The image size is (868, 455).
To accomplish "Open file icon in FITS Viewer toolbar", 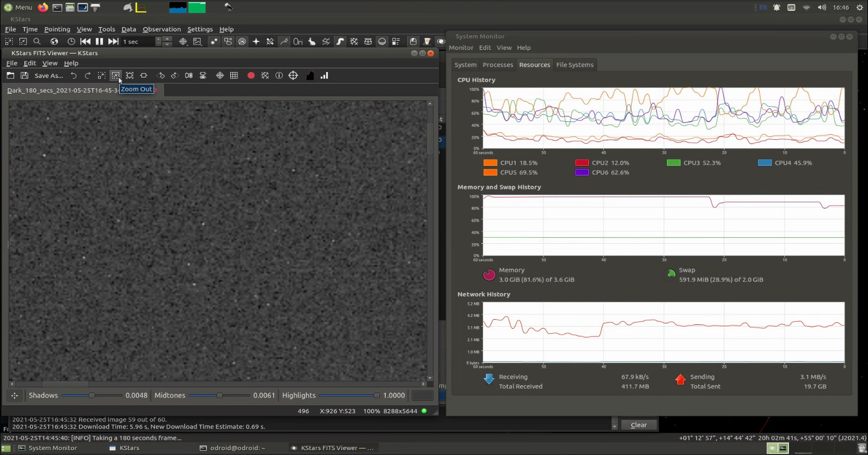I will click(10, 76).
